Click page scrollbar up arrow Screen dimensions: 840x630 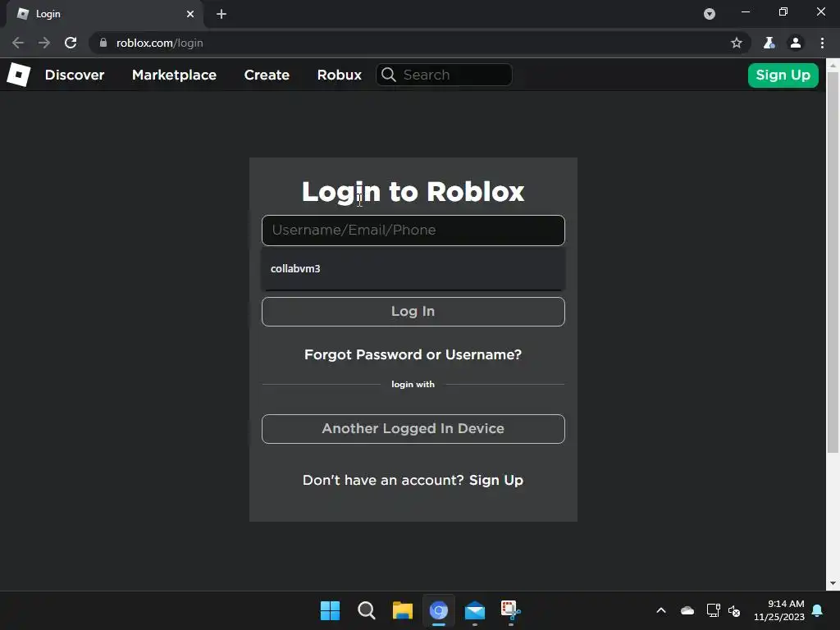[833, 64]
